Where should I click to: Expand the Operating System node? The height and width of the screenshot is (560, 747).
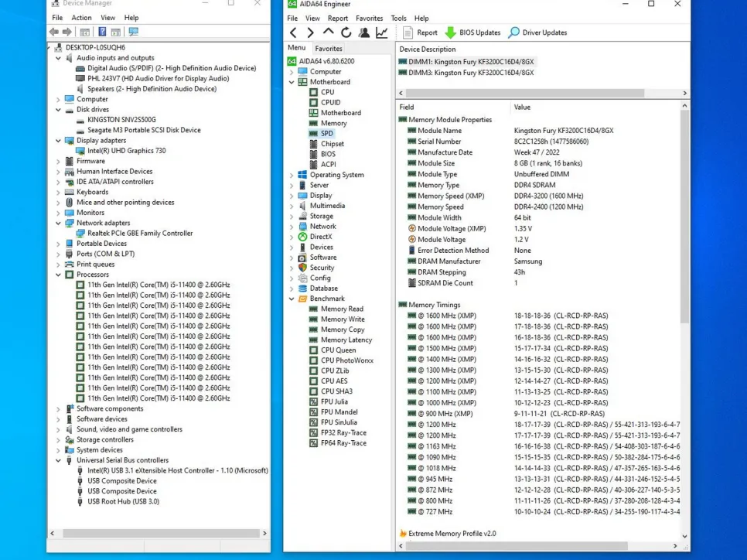point(292,175)
